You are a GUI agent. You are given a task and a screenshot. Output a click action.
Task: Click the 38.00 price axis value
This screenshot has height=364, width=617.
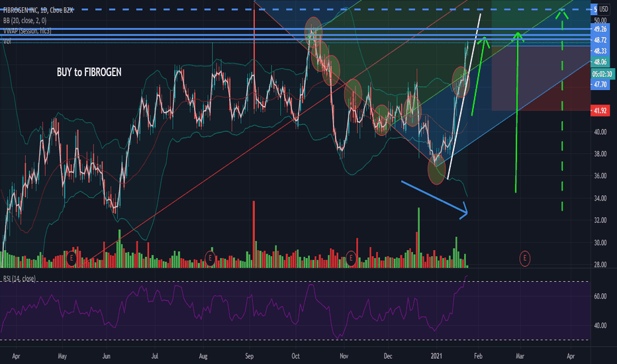click(600, 154)
